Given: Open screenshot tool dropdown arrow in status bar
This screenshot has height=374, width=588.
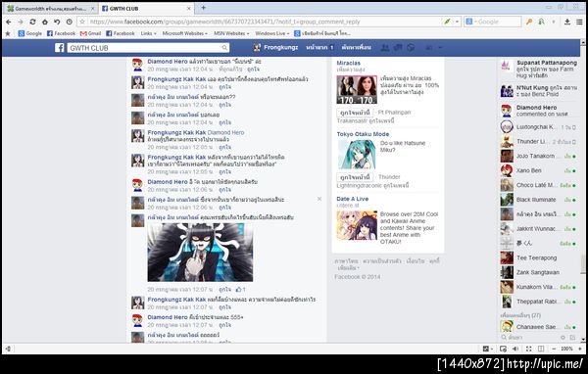Looking at the screenshot, I should pyautogui.click(x=492, y=349).
